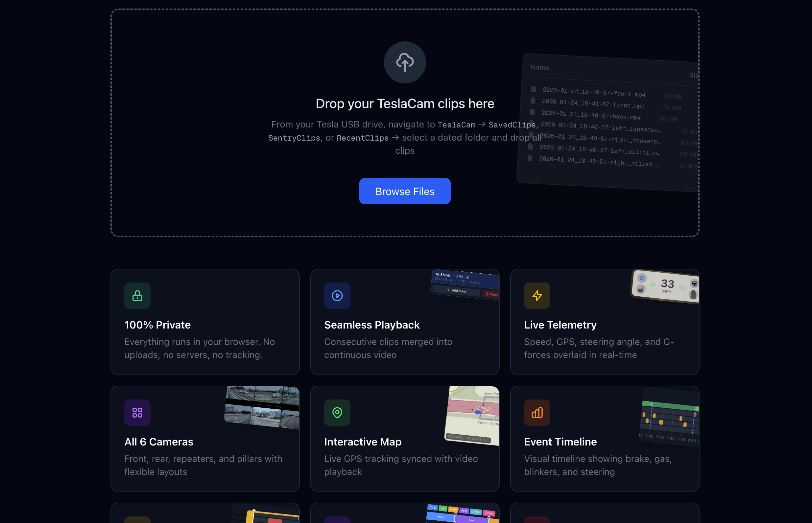
Task: Click the Add More button in playback preview
Action: [x=456, y=291]
